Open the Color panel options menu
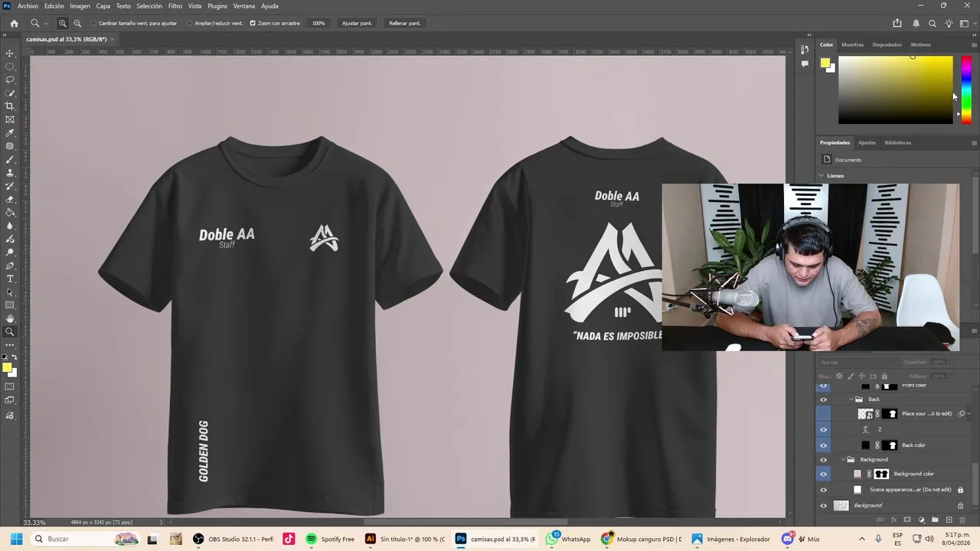 click(974, 44)
